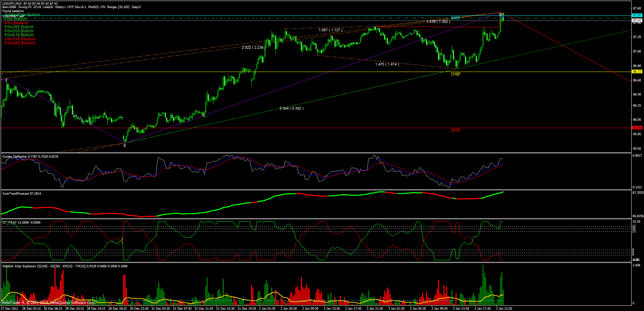Click the '30 Dec 23:30' time axis label
The image size is (644, 311).
coord(139,309)
